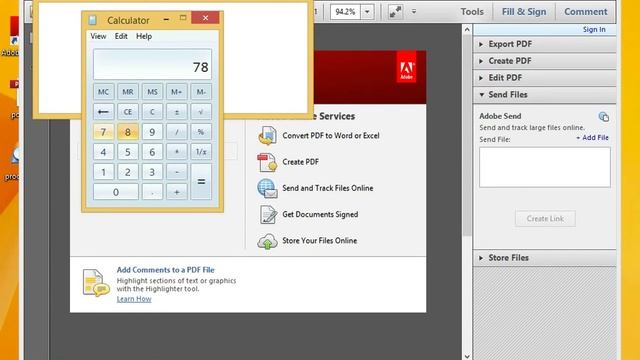Click the Calculator display showing 78
The width and height of the screenshot is (640, 360).
[152, 64]
